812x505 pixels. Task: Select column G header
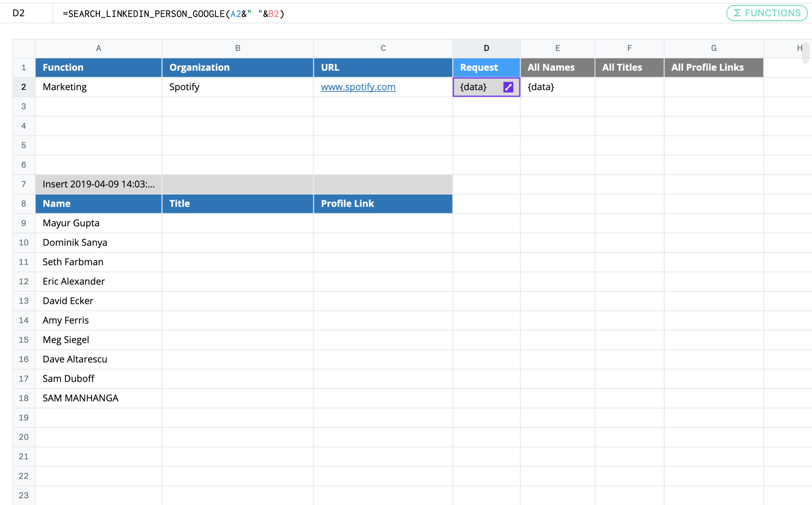713,48
